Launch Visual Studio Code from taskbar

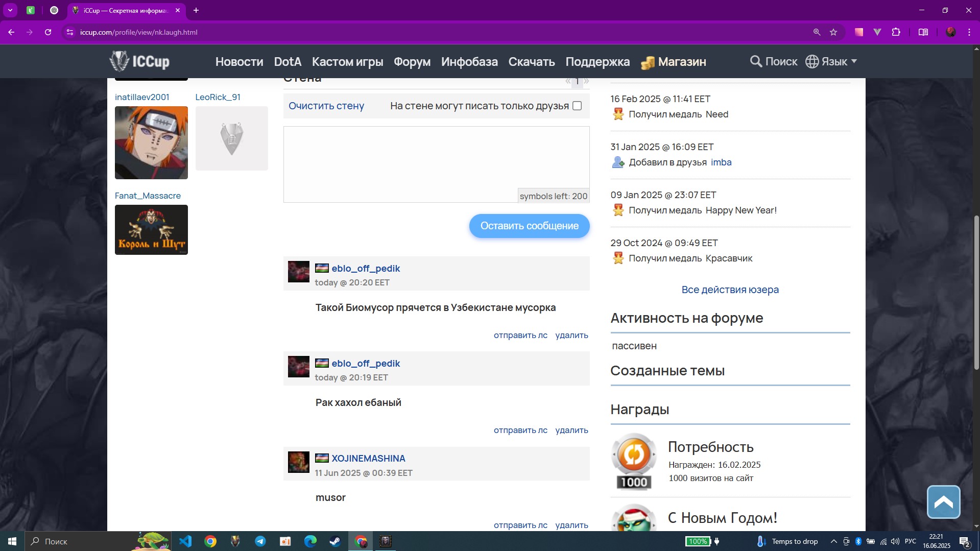point(185,541)
